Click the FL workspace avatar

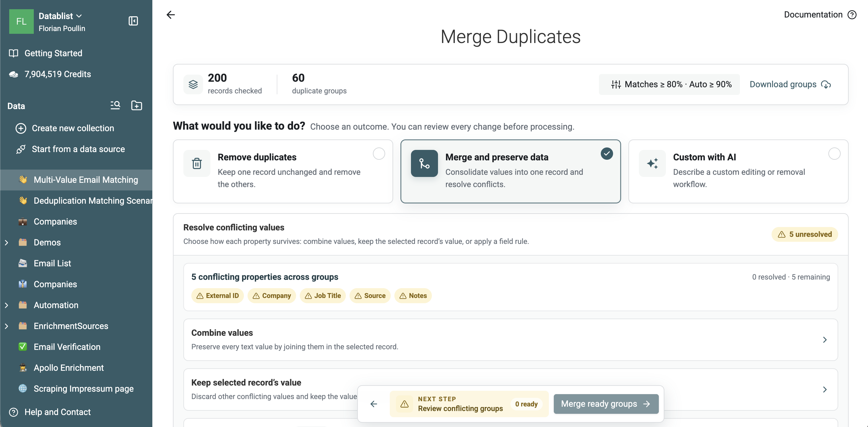click(21, 21)
